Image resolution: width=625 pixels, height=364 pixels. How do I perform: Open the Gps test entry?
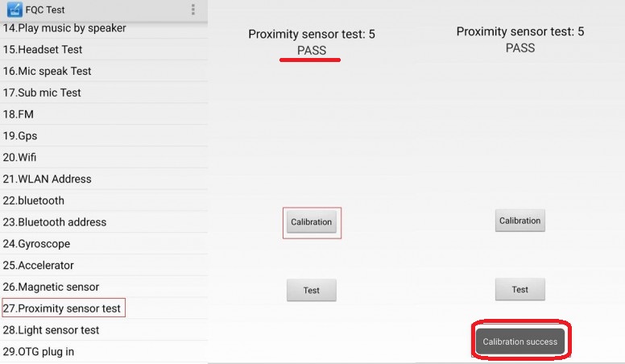(x=20, y=136)
